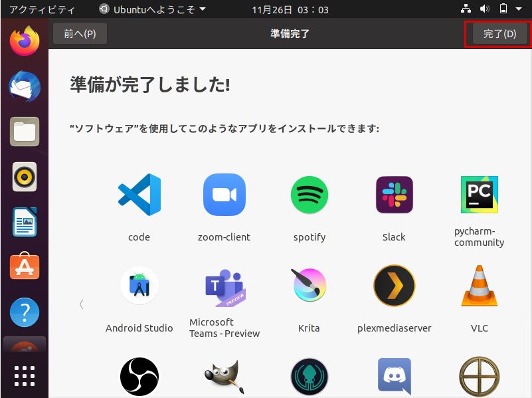Select the plexmediaserver app icon

pos(395,285)
